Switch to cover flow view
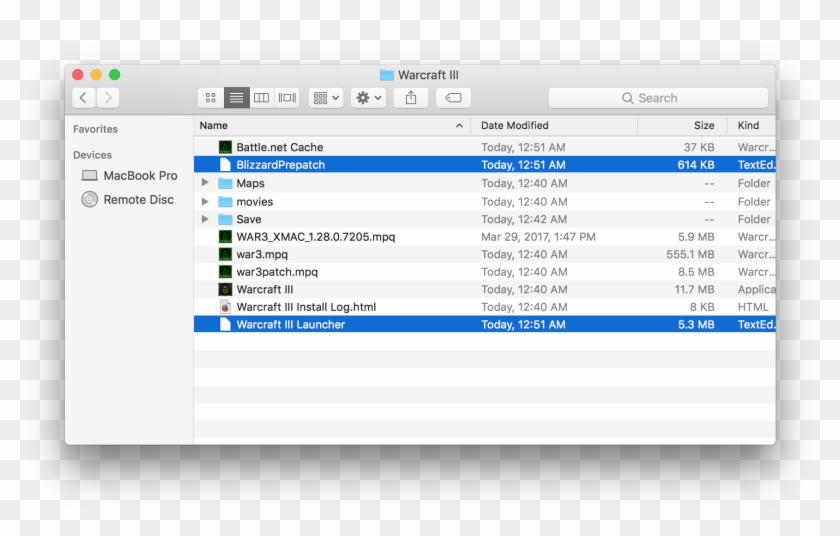Viewport: 840px width, 536px height. click(287, 98)
